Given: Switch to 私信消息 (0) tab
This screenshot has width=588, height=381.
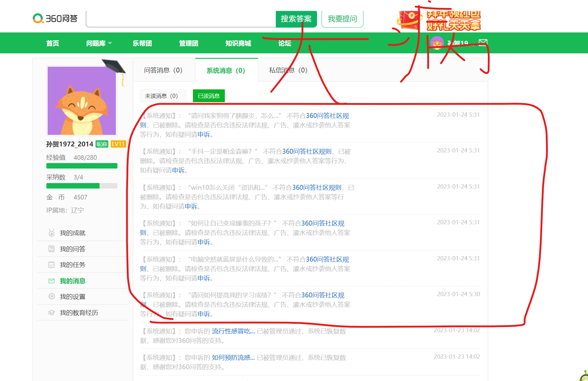Looking at the screenshot, I should (289, 70).
